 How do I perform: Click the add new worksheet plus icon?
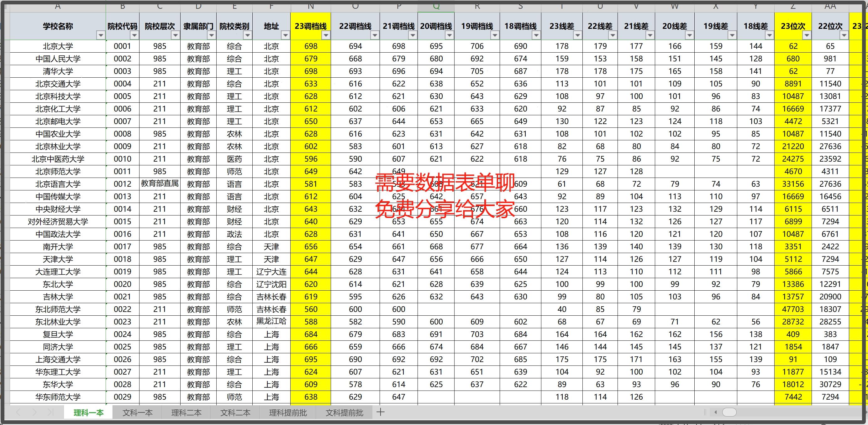pyautogui.click(x=381, y=412)
